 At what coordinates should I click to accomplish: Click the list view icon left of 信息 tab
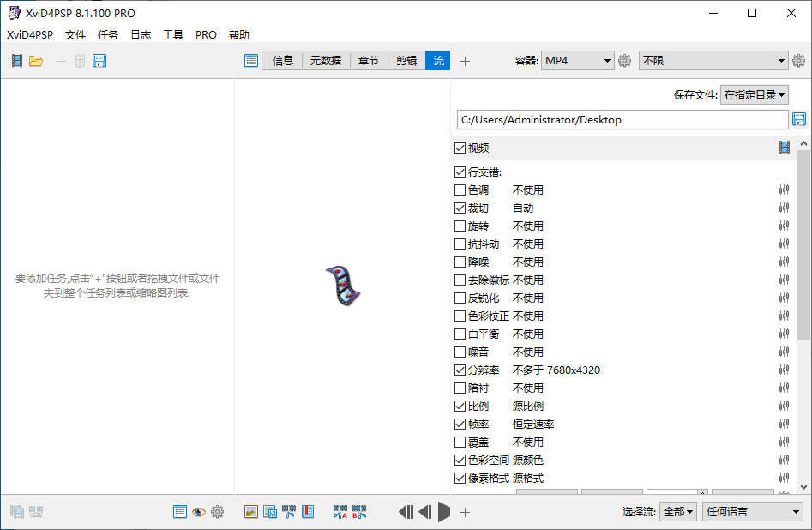(251, 61)
